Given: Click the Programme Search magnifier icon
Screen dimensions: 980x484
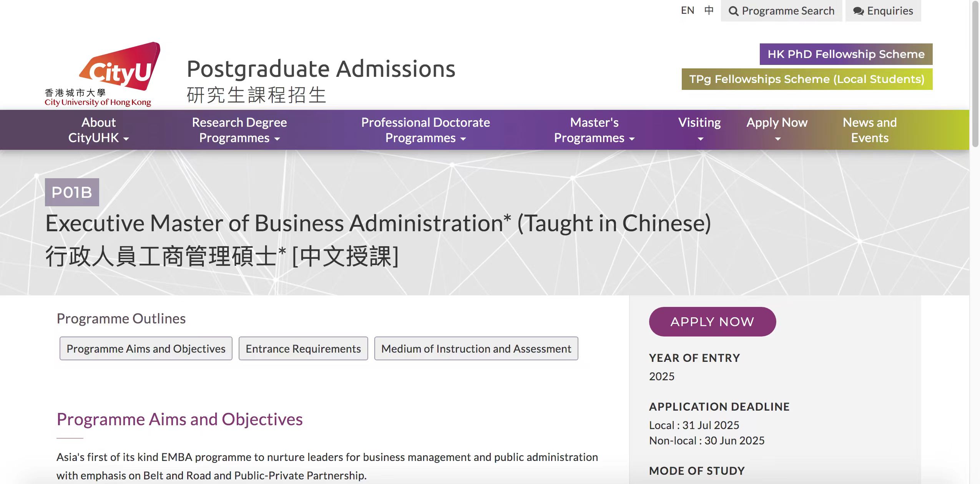Looking at the screenshot, I should click(733, 11).
